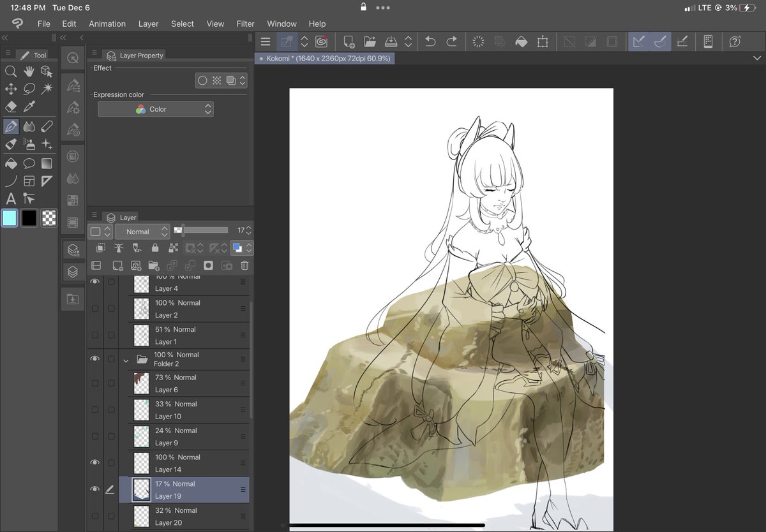The width and height of the screenshot is (766, 532).
Task: Open the File menu
Action: [x=43, y=24]
